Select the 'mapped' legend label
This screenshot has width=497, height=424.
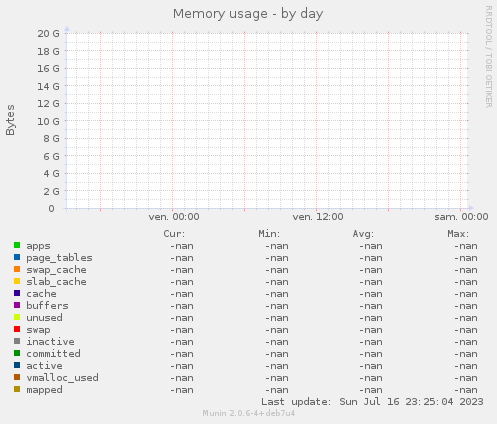click(44, 390)
